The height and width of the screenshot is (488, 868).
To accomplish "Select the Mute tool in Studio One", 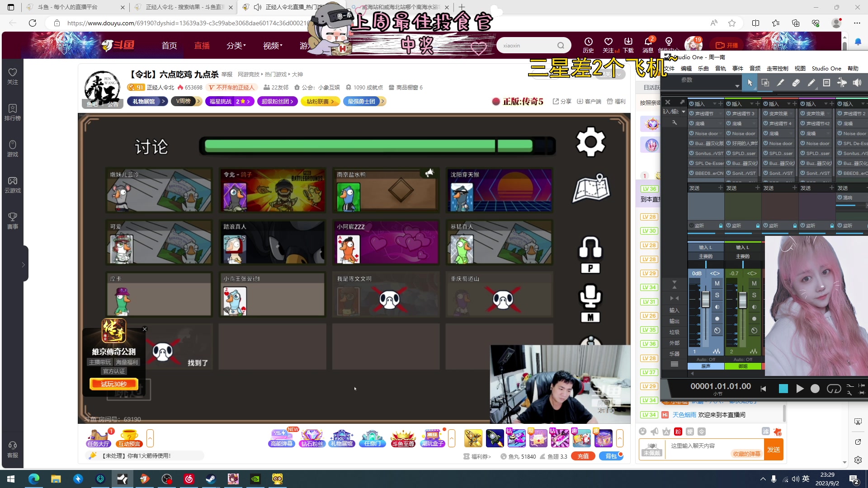I will pos(826,83).
